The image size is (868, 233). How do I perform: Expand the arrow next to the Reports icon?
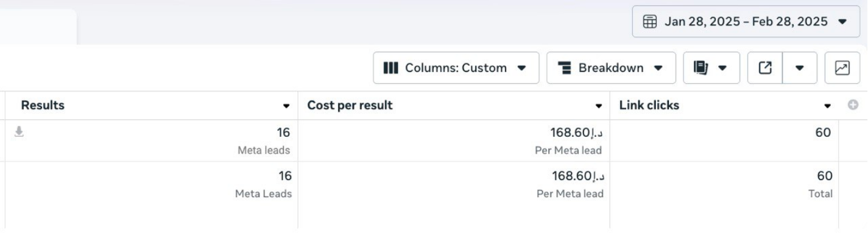click(722, 68)
